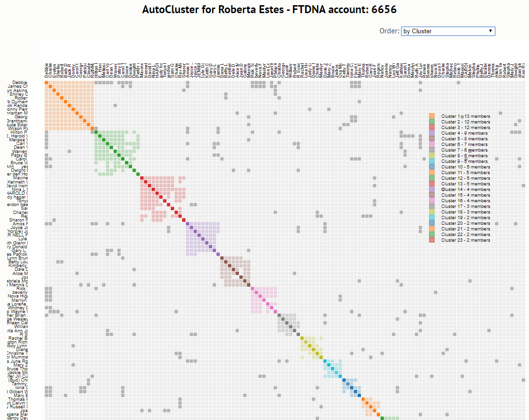Select legend text 'Cluster 20 - 2 members'
The height and width of the screenshot is (420, 529).
click(466, 223)
